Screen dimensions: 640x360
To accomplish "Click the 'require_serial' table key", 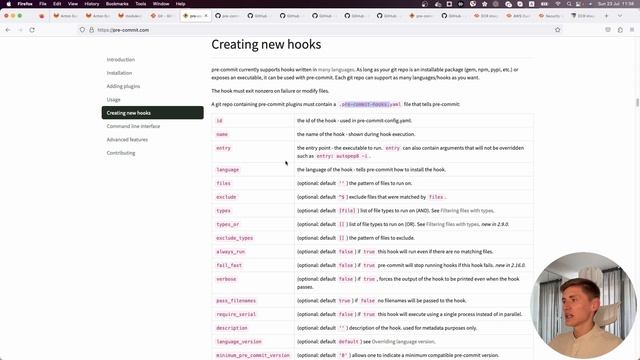I will (236, 314).
